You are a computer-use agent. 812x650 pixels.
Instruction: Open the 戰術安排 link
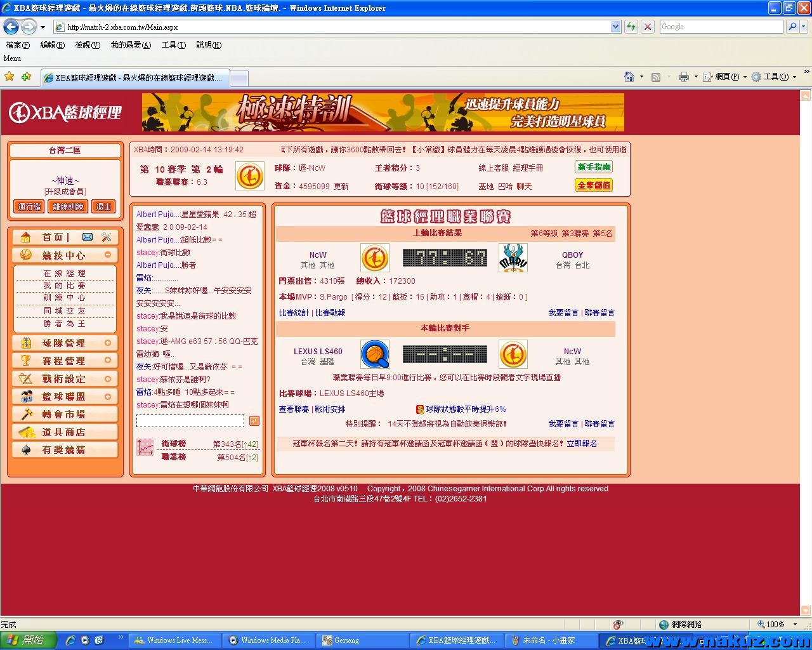[330, 409]
